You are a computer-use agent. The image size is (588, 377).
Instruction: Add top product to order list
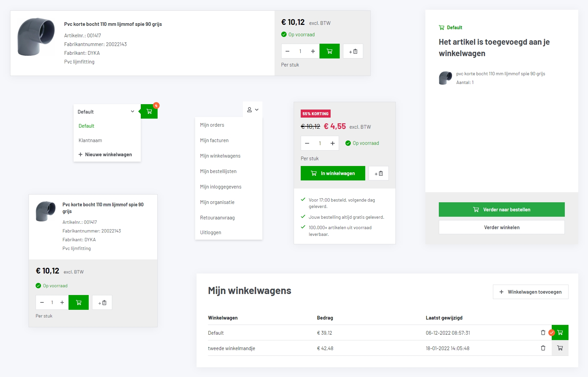[353, 51]
